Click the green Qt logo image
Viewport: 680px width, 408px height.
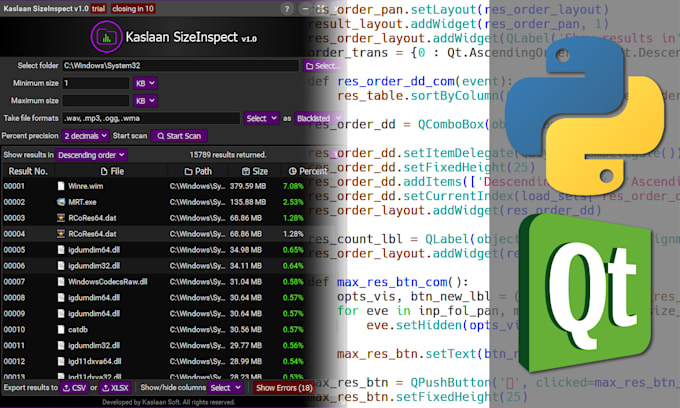[585, 294]
